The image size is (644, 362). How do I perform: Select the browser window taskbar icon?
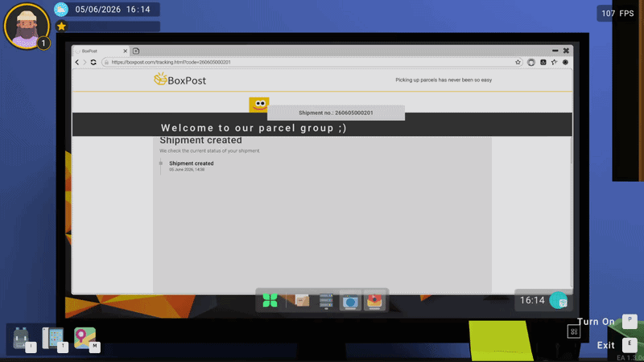pos(350,302)
